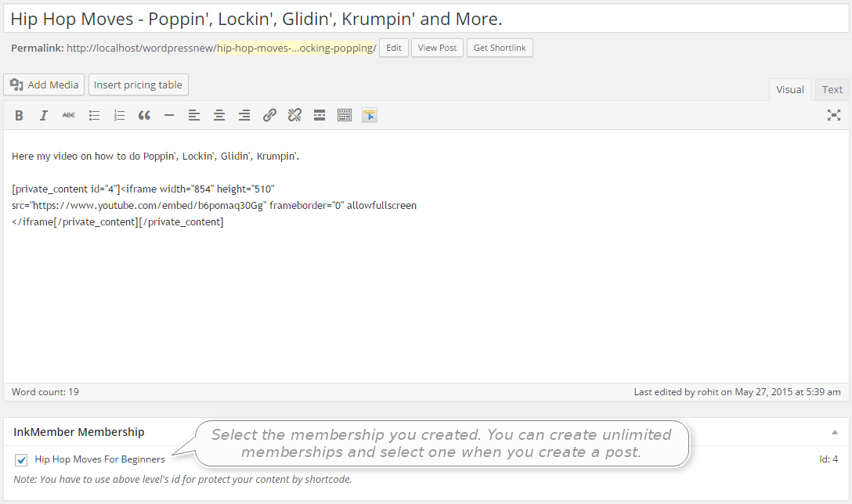Center align the selected text
This screenshot has width=852, height=504.
[x=219, y=115]
